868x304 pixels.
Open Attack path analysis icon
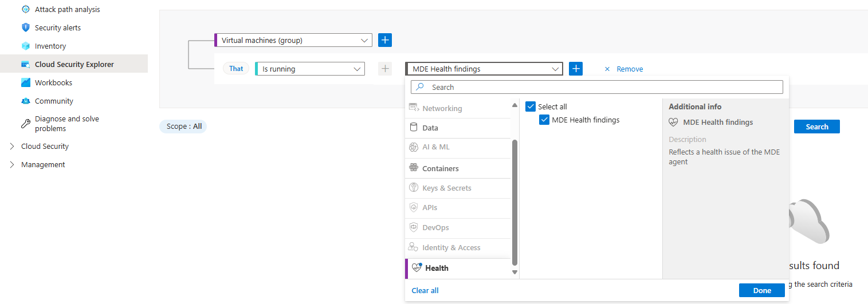(25, 9)
